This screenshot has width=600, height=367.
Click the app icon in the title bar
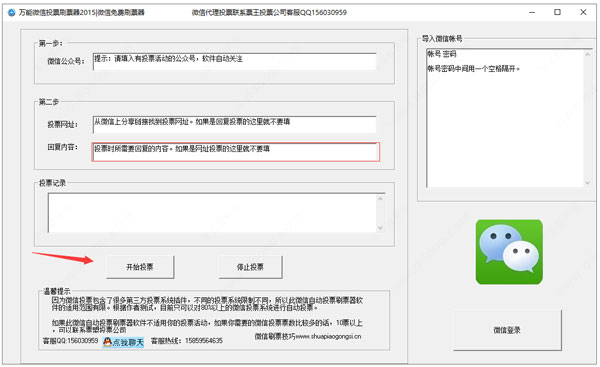pos(11,12)
